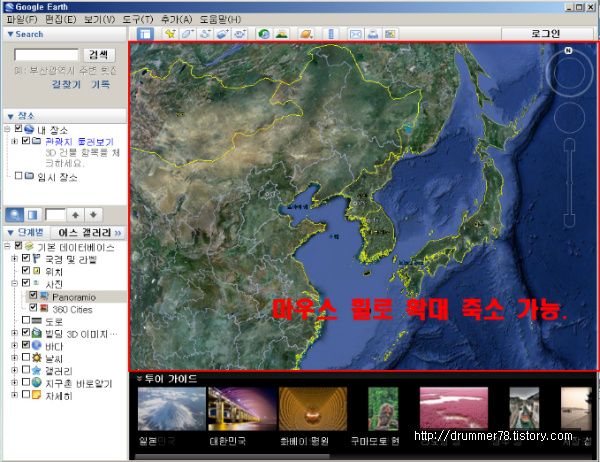Check the 임시 장소 checkbox
600x462 pixels.
18,176
